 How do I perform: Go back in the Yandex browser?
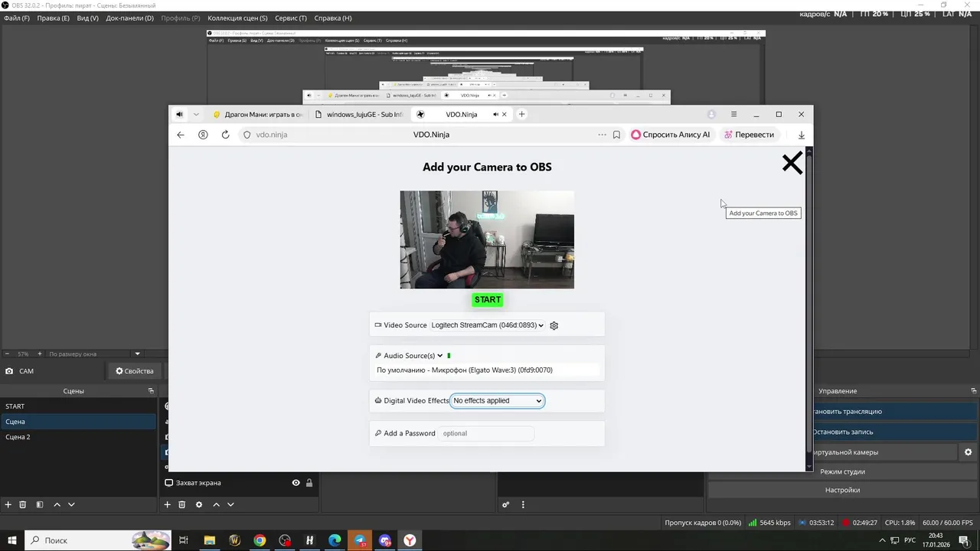point(181,135)
